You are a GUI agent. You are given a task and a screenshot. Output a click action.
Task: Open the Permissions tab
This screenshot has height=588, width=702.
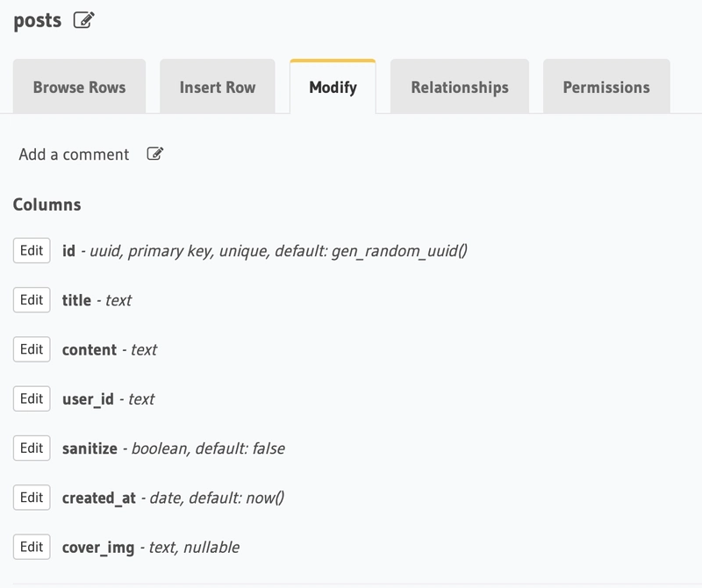click(606, 87)
